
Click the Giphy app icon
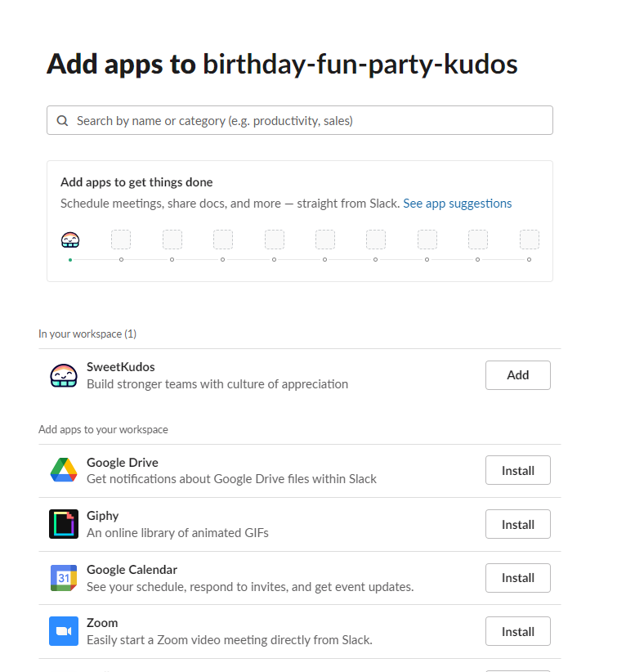64,524
